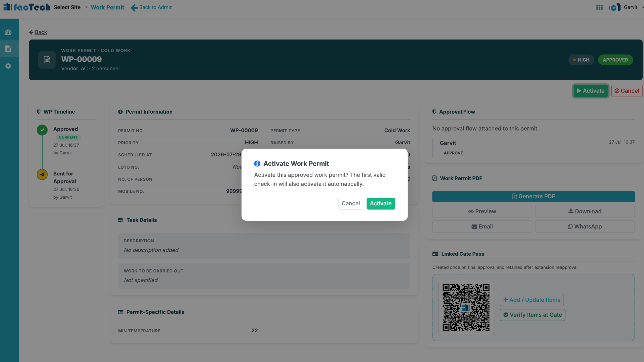Click the facTech logo

(x=27, y=7)
